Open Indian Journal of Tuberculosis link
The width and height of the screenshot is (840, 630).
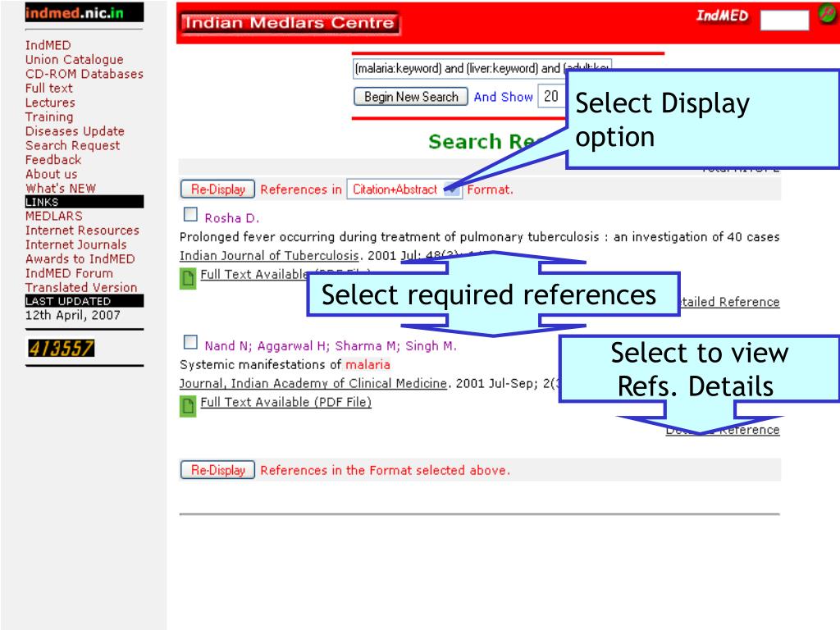269,256
